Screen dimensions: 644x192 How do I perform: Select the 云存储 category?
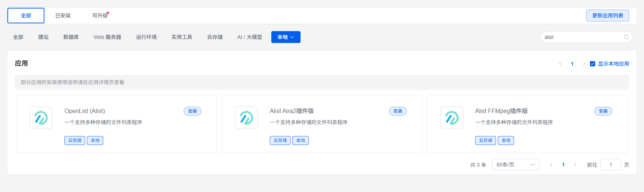pos(215,37)
